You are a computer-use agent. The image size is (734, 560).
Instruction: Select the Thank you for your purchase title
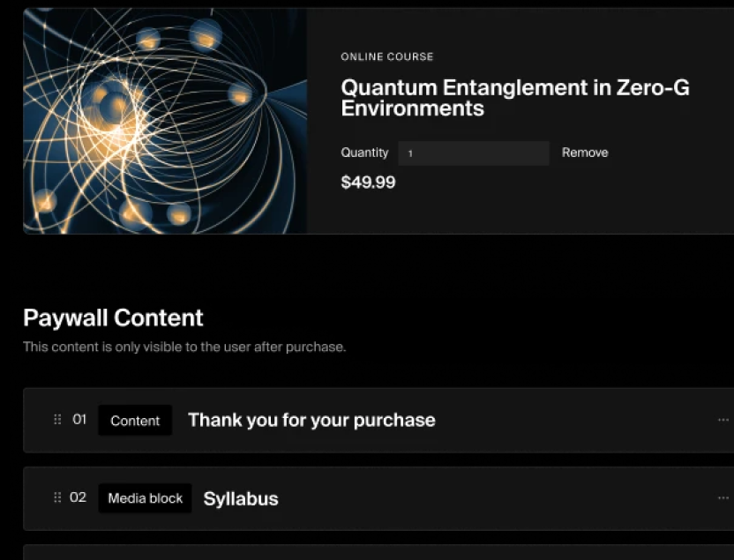tap(311, 420)
